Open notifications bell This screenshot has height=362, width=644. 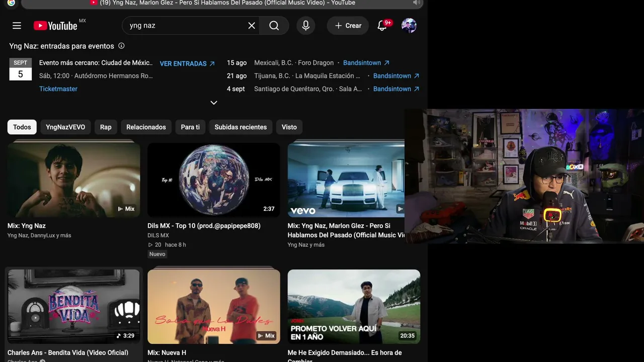point(382,26)
